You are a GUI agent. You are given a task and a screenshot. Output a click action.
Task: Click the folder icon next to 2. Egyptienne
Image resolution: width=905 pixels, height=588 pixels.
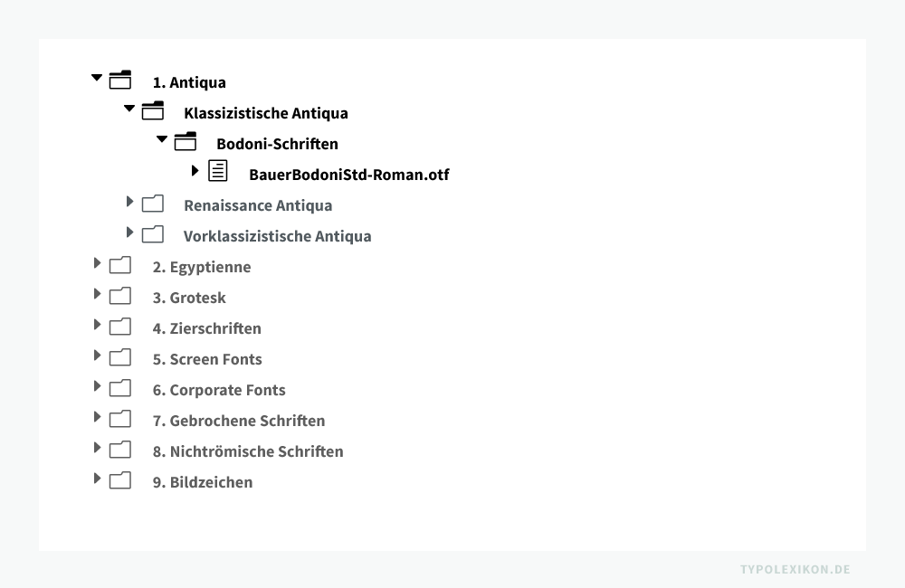(x=120, y=265)
